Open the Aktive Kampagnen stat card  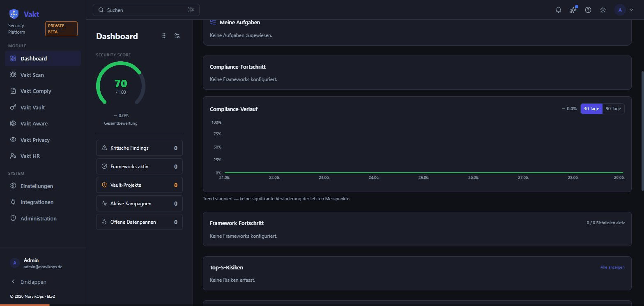pos(139,204)
